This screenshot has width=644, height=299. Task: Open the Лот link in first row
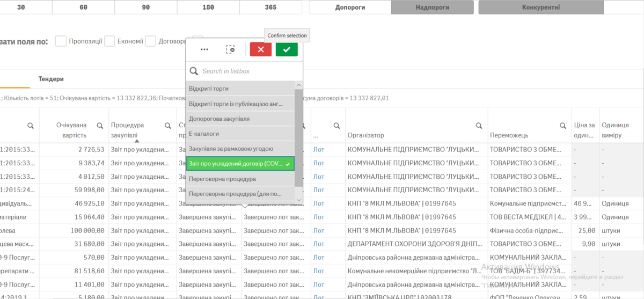[319, 149]
